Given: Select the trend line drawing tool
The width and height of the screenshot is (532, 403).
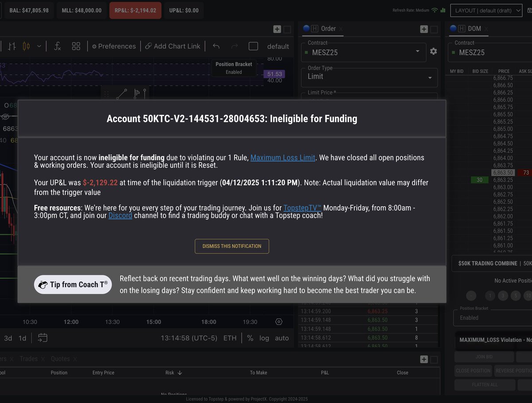Looking at the screenshot, I should coord(121,94).
